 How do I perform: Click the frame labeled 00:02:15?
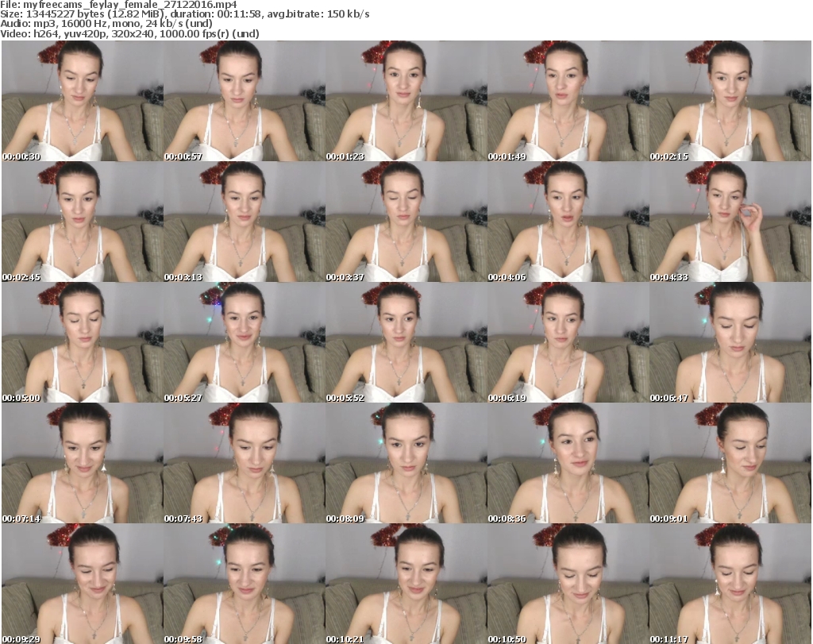coord(730,102)
